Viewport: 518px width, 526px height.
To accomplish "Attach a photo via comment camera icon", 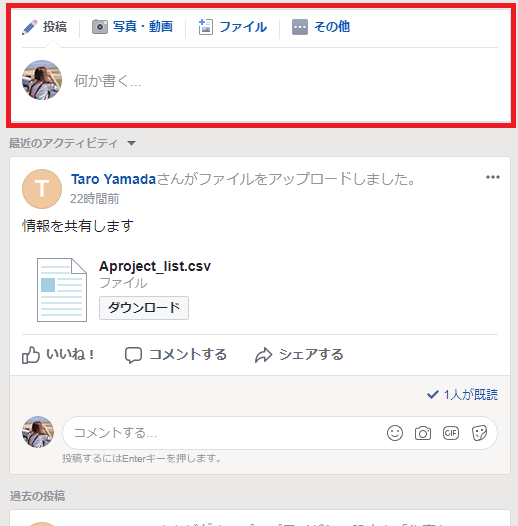I will coord(423,433).
